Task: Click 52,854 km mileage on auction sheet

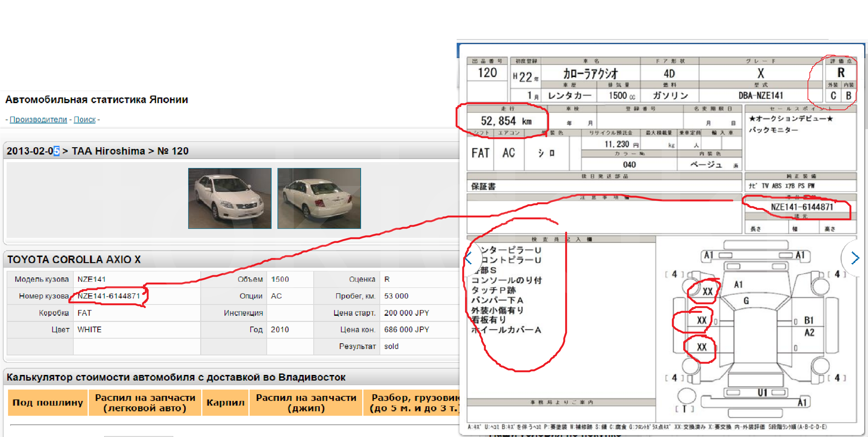Action: click(506, 121)
